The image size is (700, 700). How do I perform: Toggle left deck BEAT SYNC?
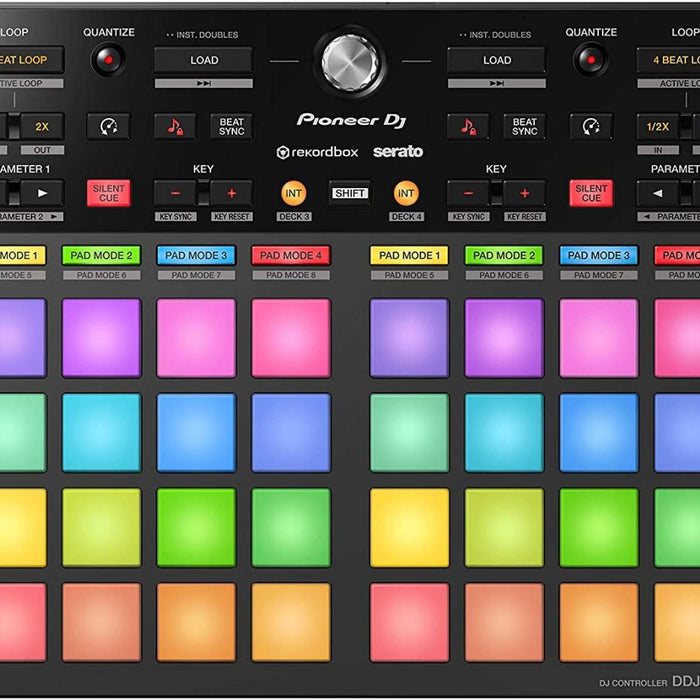click(x=231, y=127)
